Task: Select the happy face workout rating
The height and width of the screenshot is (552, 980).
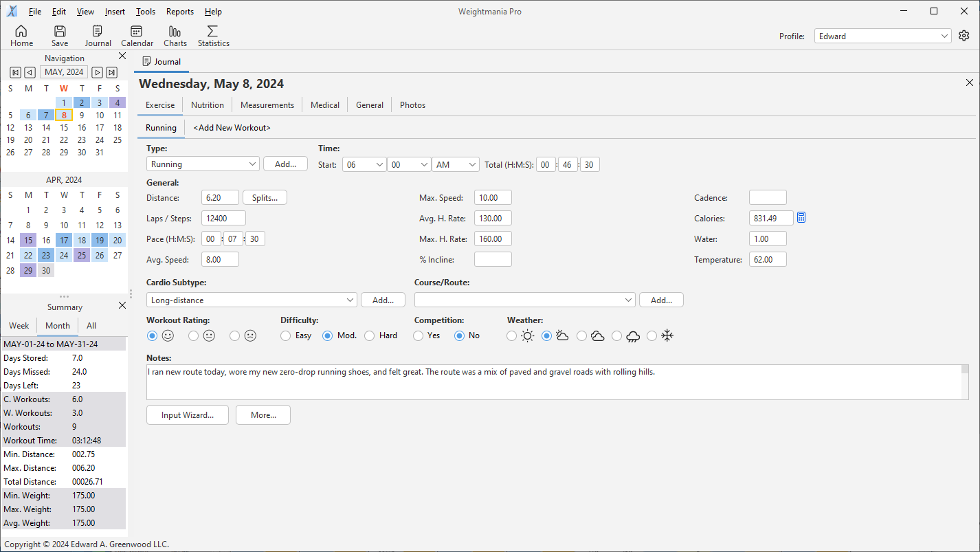Action: point(152,335)
